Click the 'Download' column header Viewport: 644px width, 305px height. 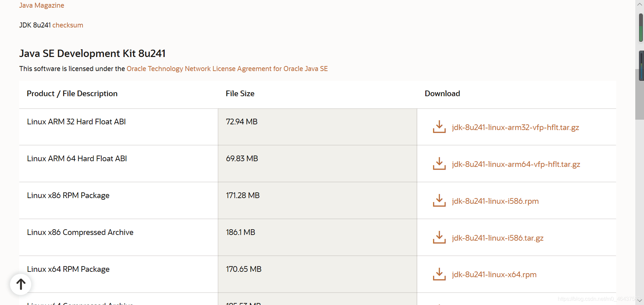click(x=442, y=94)
